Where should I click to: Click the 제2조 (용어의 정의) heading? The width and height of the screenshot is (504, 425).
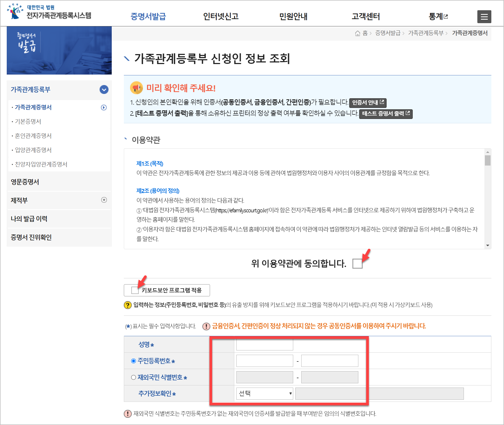coord(158,191)
